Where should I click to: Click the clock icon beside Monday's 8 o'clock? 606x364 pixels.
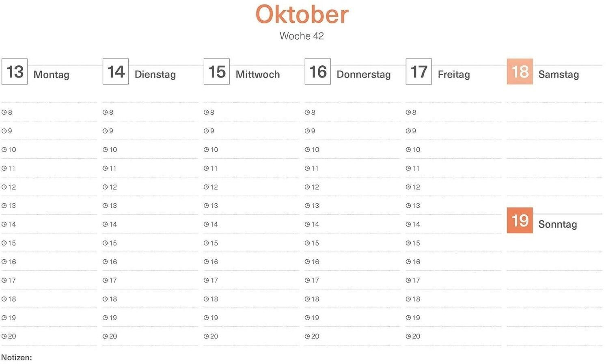(x=4, y=112)
